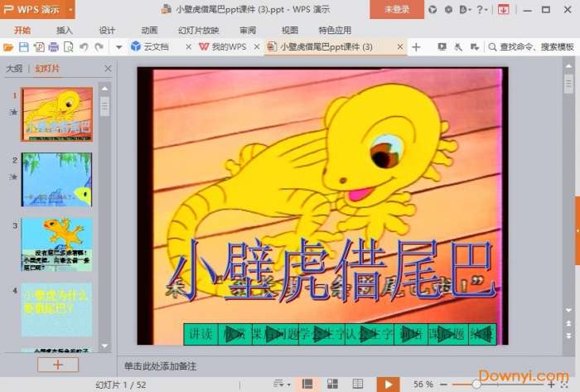Click the editor scroll-up arrow
Viewport: 580px width, 392px height.
[568, 65]
